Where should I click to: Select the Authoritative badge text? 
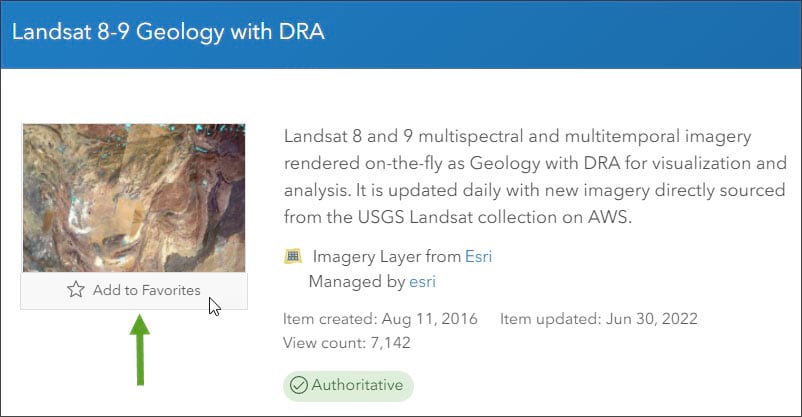pos(357,385)
